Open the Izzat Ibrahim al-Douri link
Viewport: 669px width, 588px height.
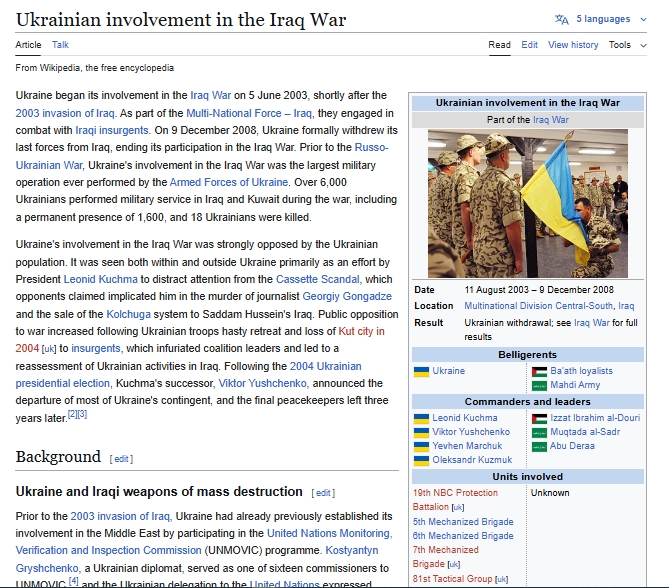click(x=595, y=418)
